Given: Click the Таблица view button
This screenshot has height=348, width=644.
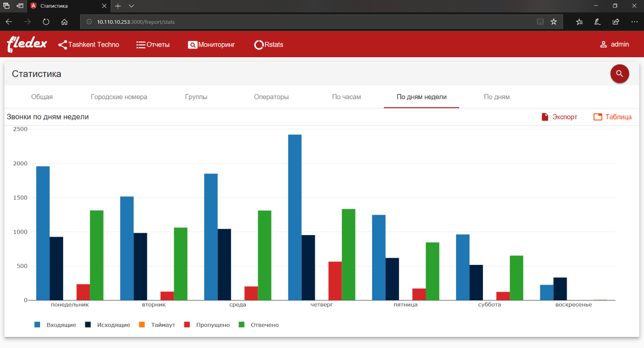Looking at the screenshot, I should click(x=612, y=117).
